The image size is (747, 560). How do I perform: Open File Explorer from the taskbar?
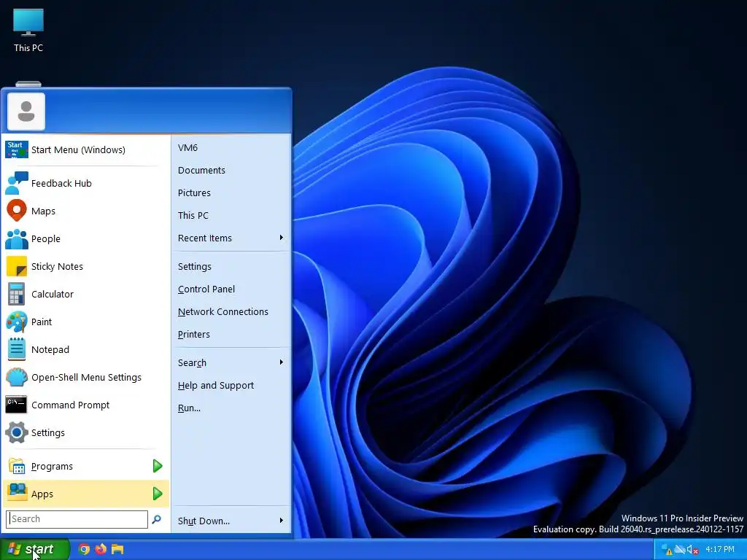point(117,549)
